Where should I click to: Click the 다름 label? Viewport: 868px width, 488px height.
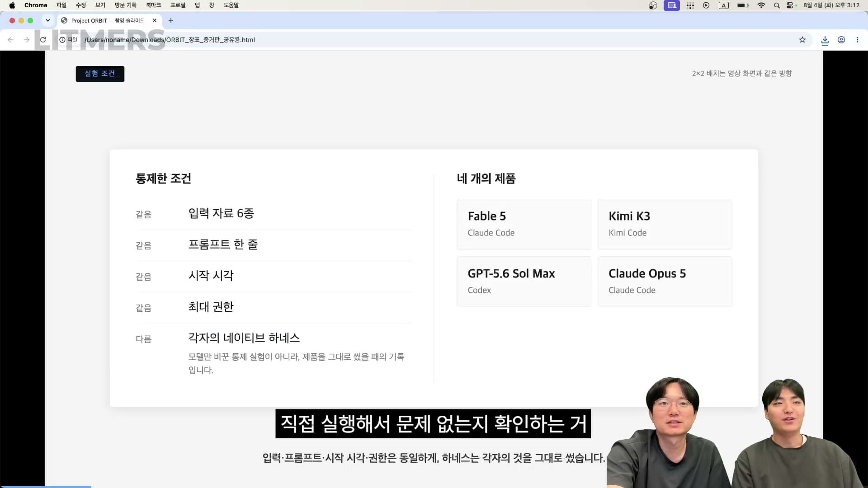[144, 339]
